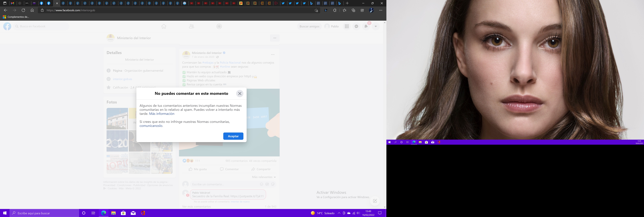Open the Facebook menu grid icon
The height and width of the screenshot is (217, 644).
tap(347, 26)
